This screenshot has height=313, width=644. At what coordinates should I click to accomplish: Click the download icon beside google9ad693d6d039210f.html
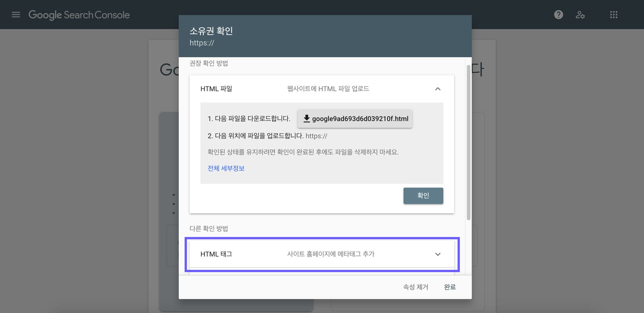(306, 119)
